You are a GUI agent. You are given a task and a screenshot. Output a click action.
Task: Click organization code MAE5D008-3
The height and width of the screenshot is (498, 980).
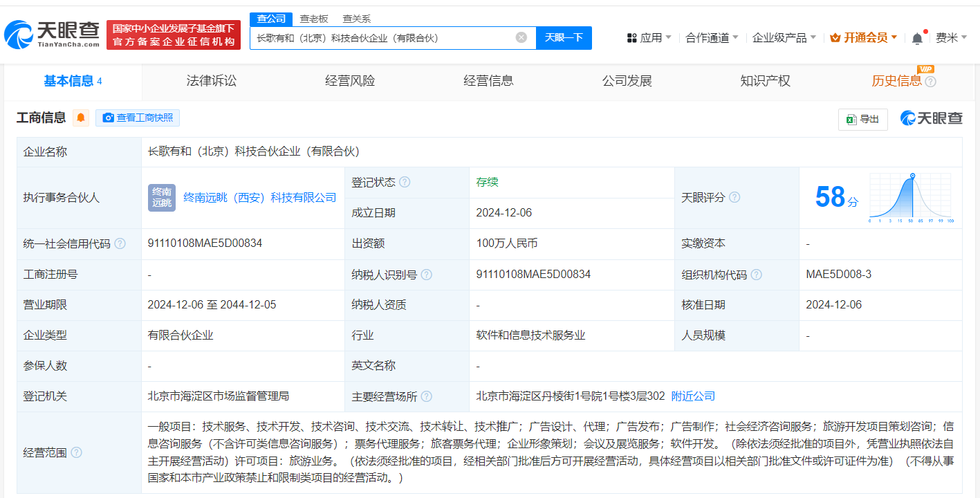click(x=838, y=275)
